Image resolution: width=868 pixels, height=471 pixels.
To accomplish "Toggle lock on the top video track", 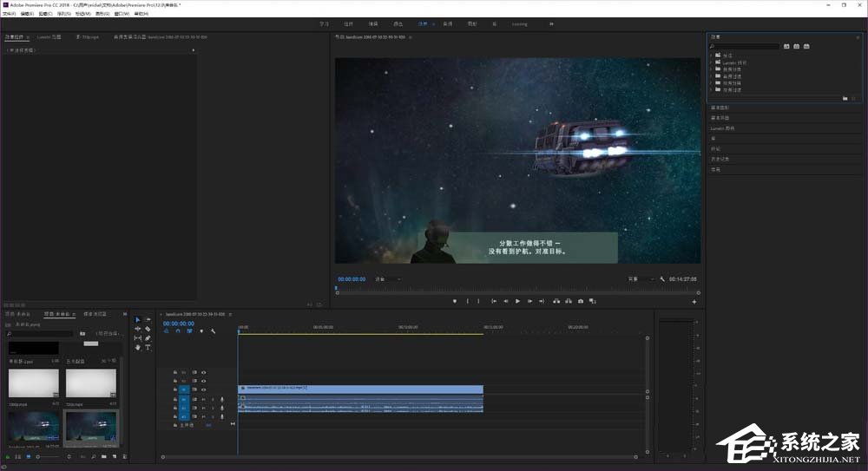I will click(x=175, y=372).
